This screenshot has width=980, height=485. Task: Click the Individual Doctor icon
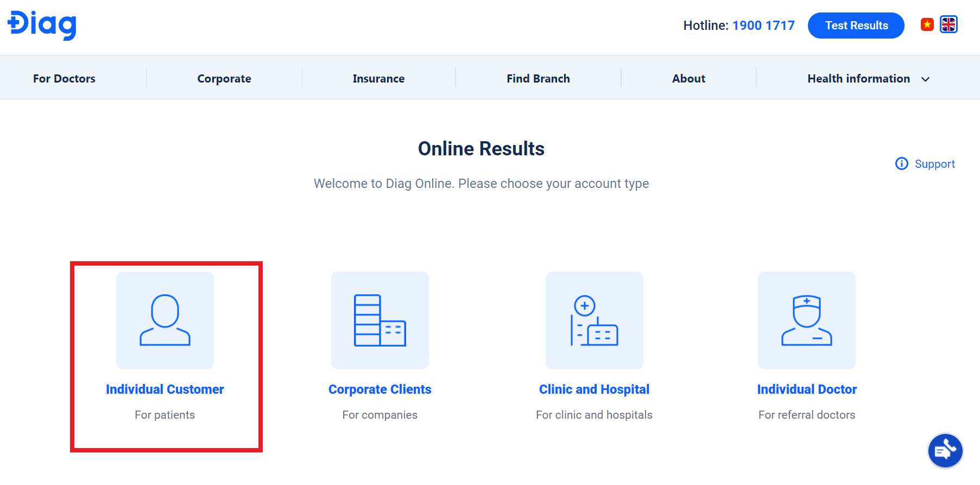click(x=806, y=320)
